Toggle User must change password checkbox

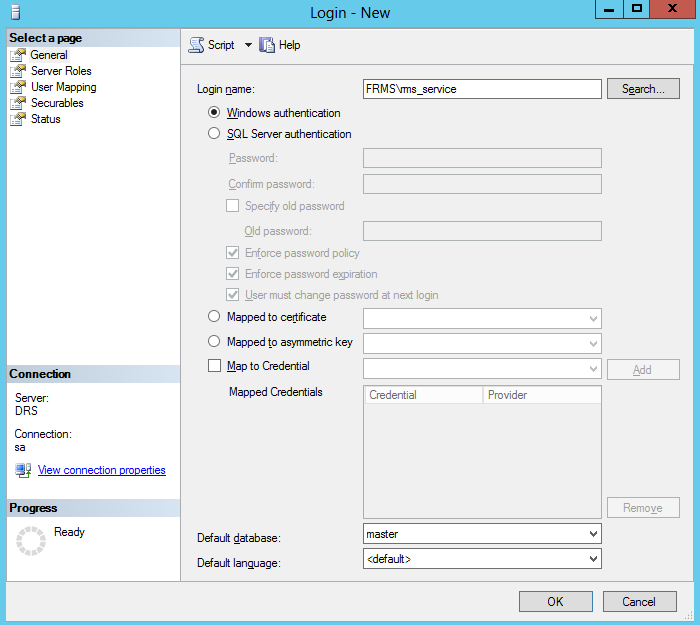(233, 295)
